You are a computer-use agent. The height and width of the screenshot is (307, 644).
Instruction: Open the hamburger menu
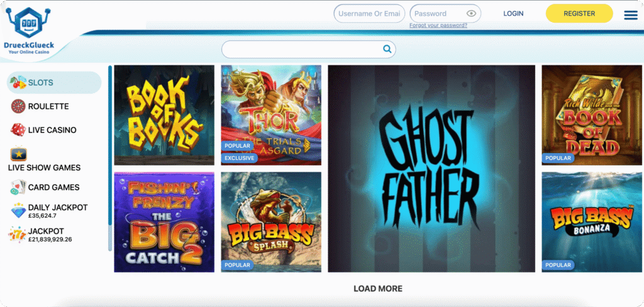(x=631, y=15)
